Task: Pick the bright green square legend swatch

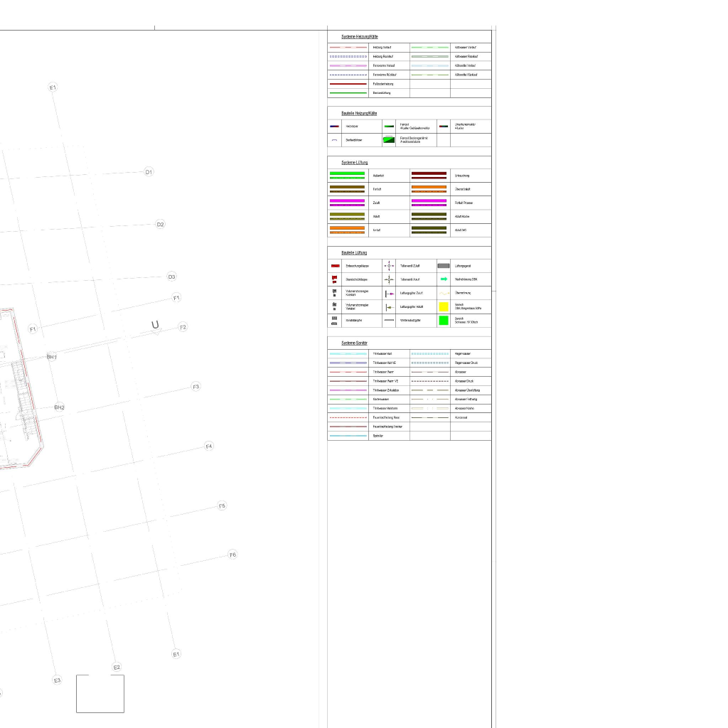Action: (444, 320)
